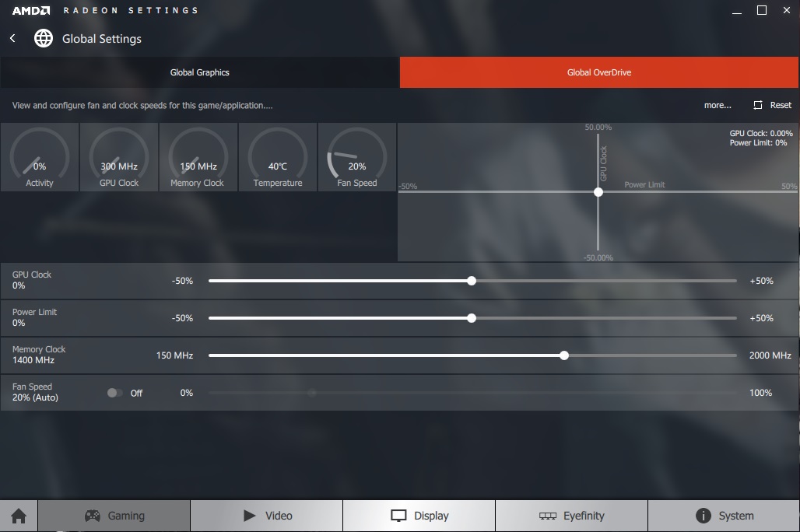Click the Activity gauge tile
The width and height of the screenshot is (800, 532).
tap(39, 157)
